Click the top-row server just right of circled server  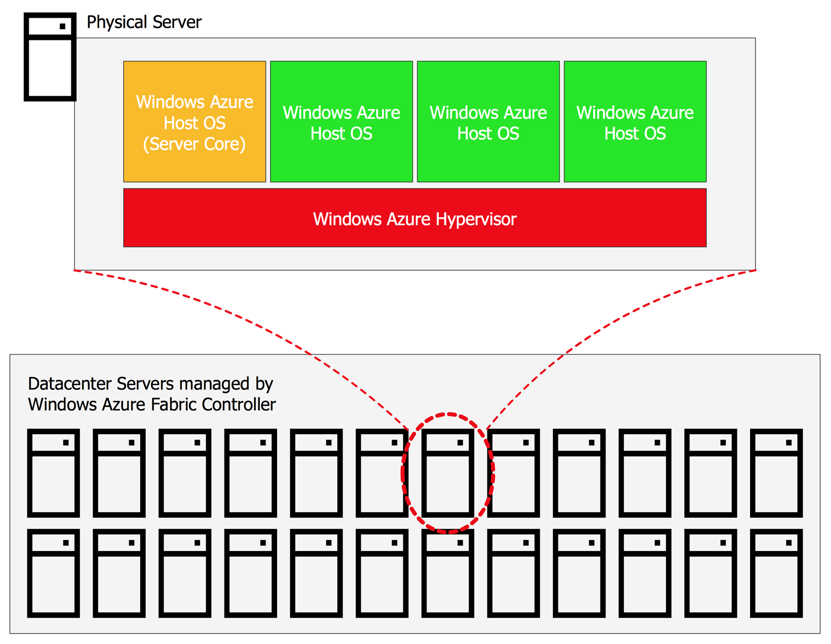tap(514, 473)
